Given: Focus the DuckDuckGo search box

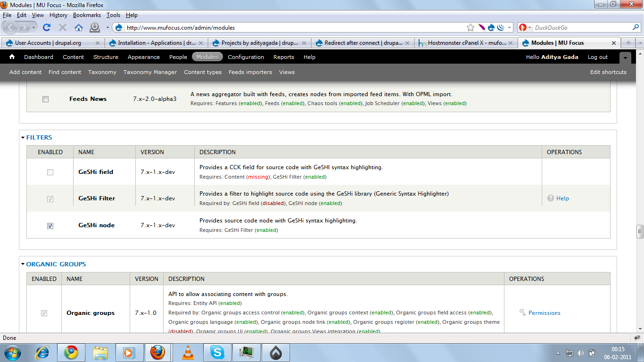Looking at the screenshot, I should click(582, 27).
